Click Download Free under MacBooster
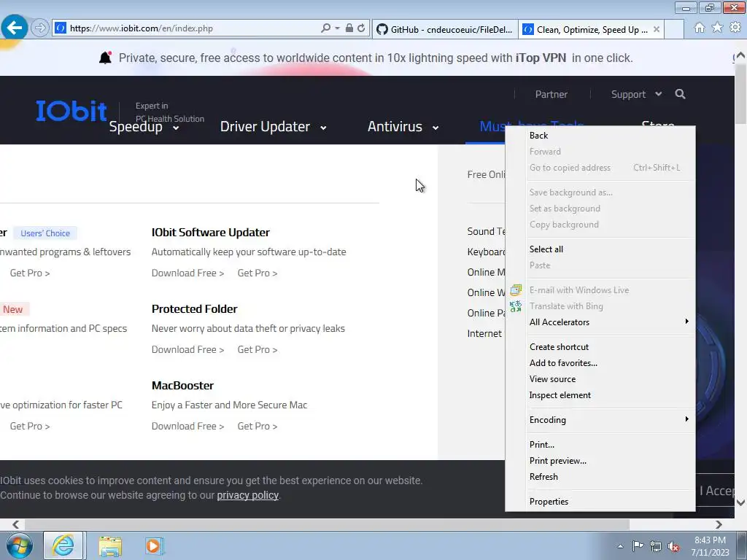The height and width of the screenshot is (560, 747). click(x=187, y=426)
